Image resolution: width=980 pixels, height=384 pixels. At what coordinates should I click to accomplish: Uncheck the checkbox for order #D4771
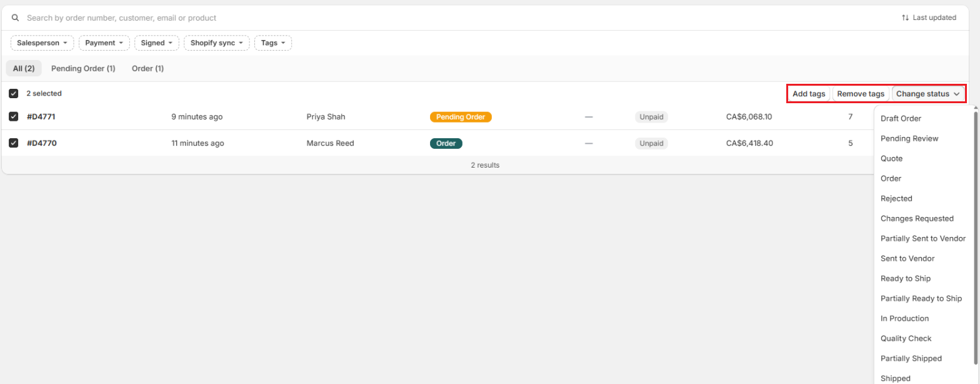13,116
